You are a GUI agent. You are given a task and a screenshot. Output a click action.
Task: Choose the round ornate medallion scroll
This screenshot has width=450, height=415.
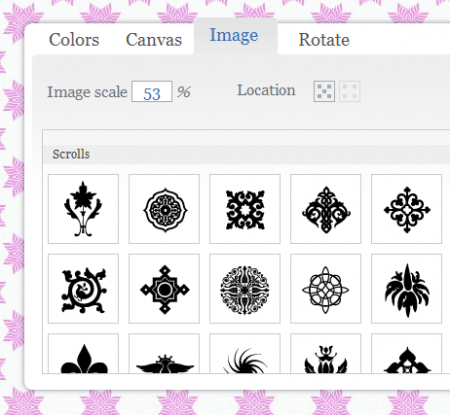point(164,209)
